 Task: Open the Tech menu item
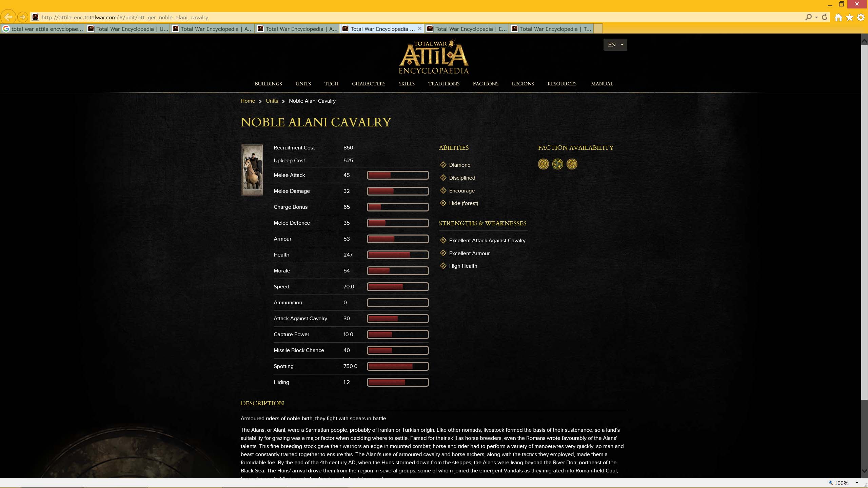(331, 84)
